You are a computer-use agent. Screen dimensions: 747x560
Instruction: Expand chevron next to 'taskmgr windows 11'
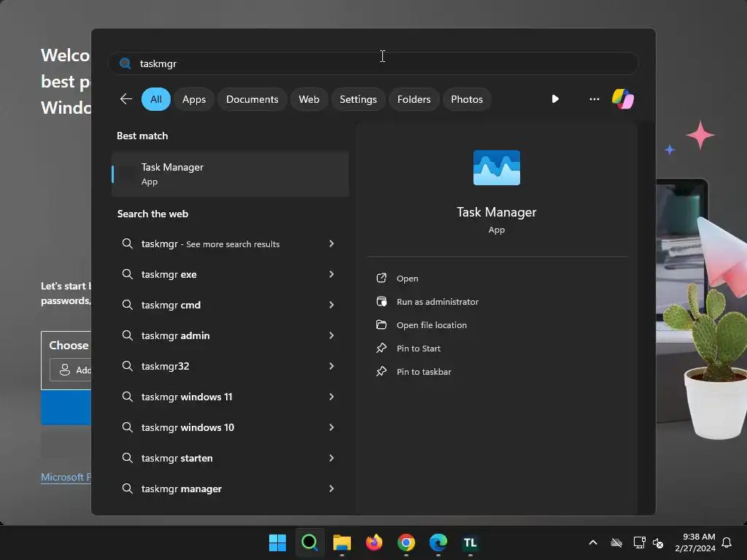(332, 397)
